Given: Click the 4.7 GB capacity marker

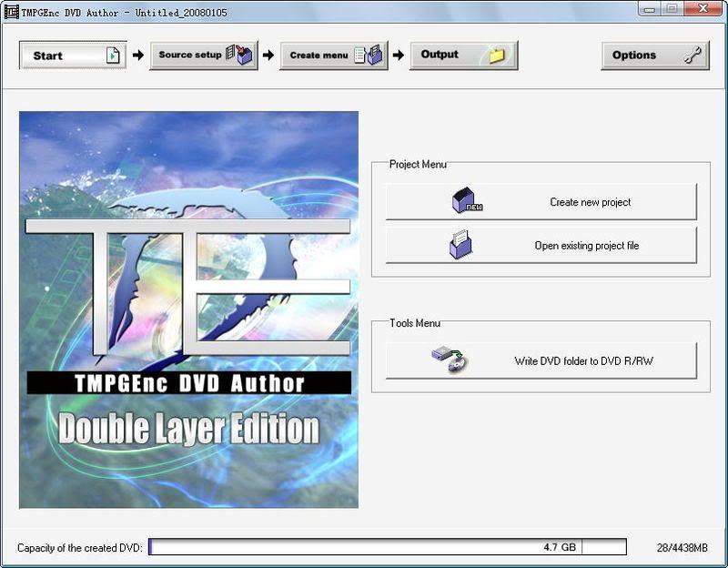Looking at the screenshot, I should click(560, 548).
